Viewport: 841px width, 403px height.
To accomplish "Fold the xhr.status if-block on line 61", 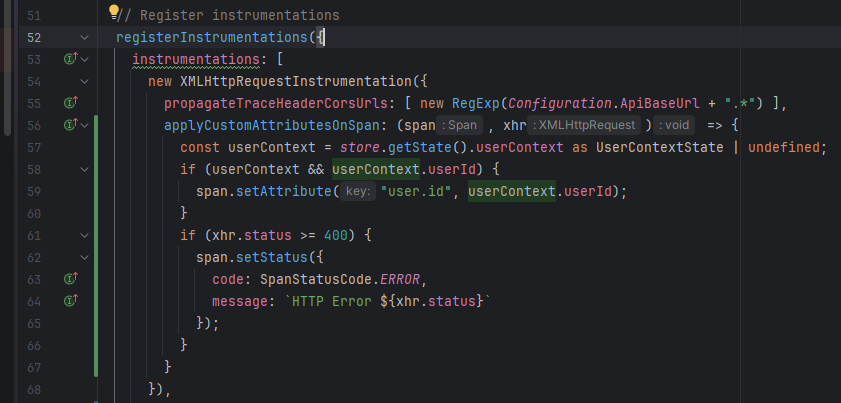I will pos(85,235).
